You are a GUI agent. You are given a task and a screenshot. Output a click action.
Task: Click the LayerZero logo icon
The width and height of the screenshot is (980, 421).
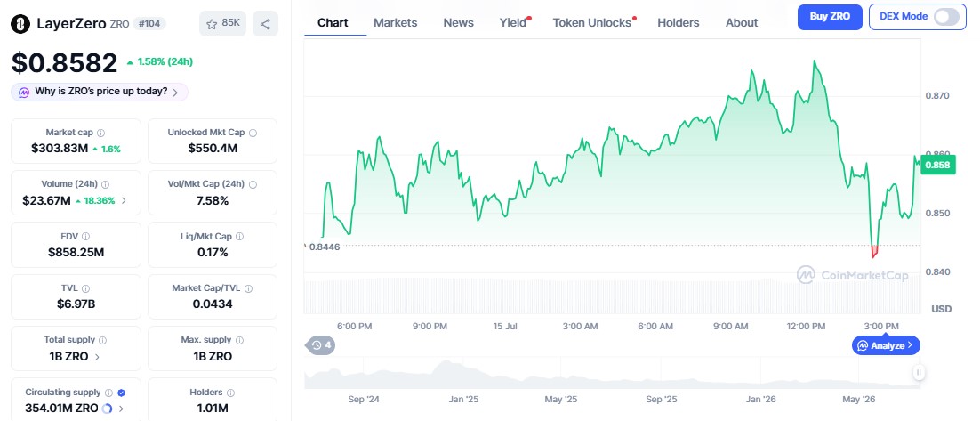pos(21,24)
